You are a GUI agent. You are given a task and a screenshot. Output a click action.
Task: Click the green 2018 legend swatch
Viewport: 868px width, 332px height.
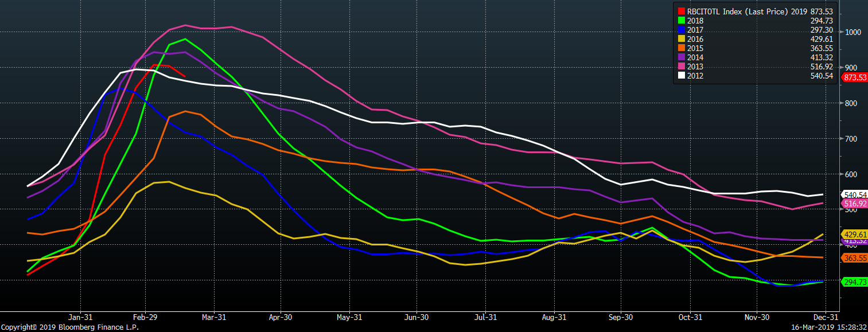pos(681,21)
